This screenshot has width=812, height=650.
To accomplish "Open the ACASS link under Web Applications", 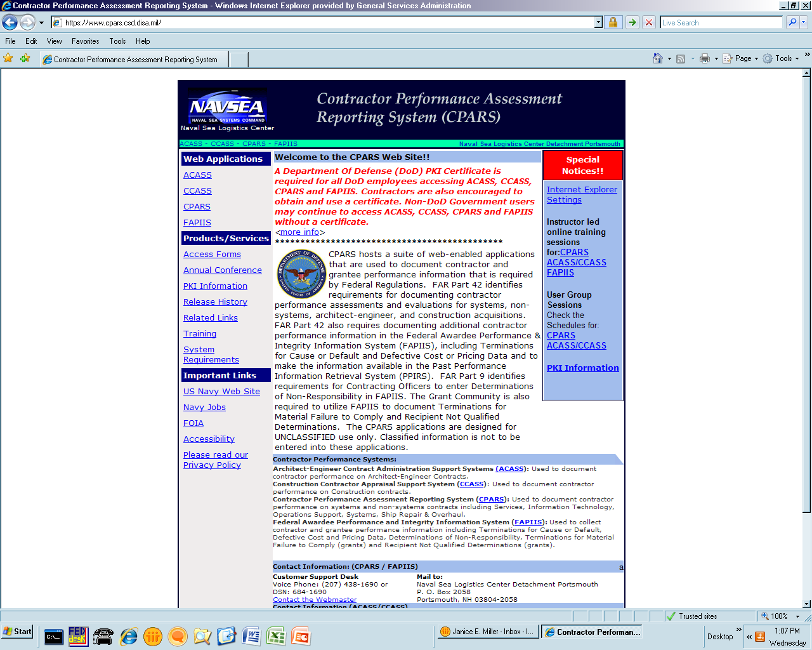I will (197, 175).
